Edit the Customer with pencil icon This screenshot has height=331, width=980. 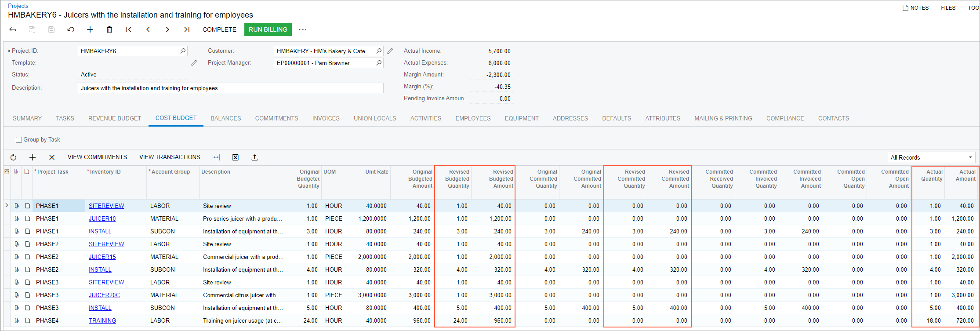pyautogui.click(x=390, y=51)
